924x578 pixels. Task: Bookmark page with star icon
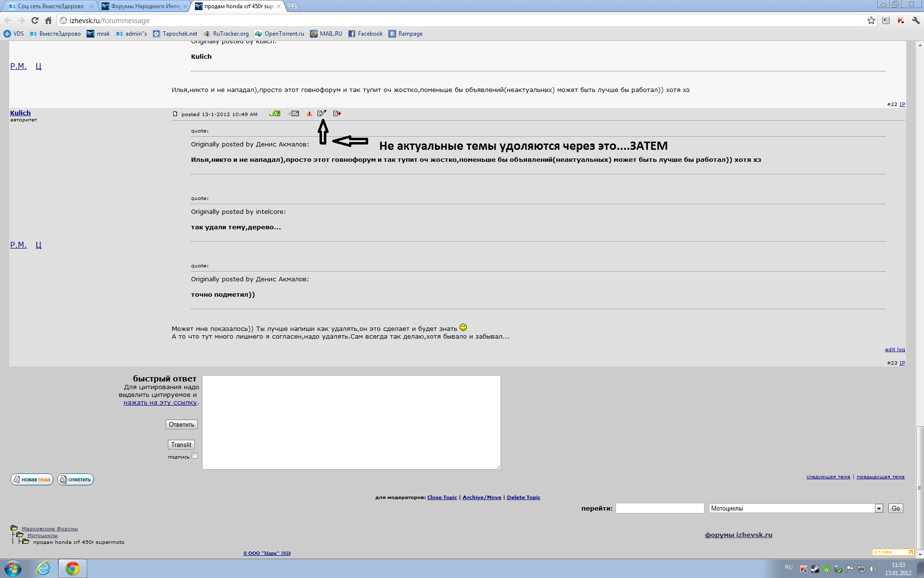tap(871, 20)
